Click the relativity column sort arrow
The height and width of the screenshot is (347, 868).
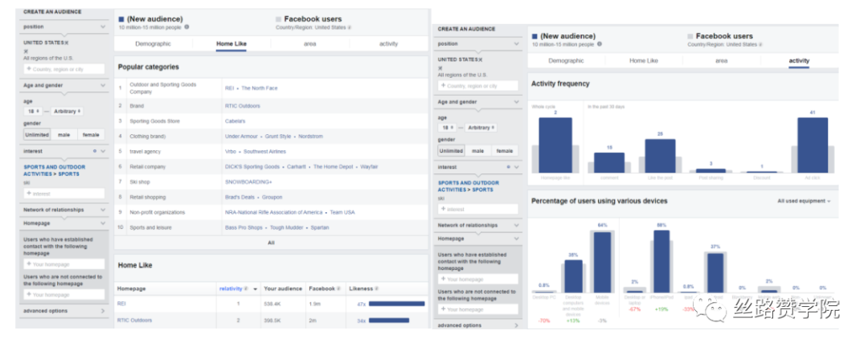tap(256, 289)
